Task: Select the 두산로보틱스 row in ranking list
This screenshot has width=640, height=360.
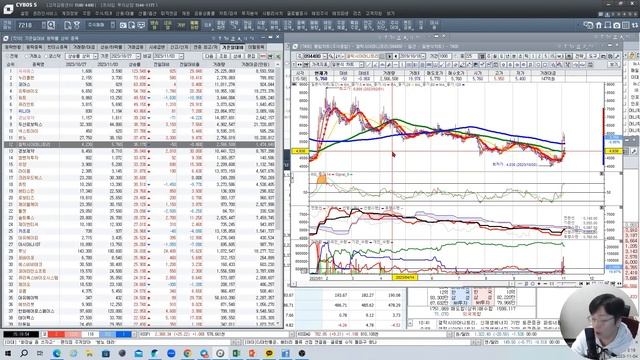Action: [140, 124]
